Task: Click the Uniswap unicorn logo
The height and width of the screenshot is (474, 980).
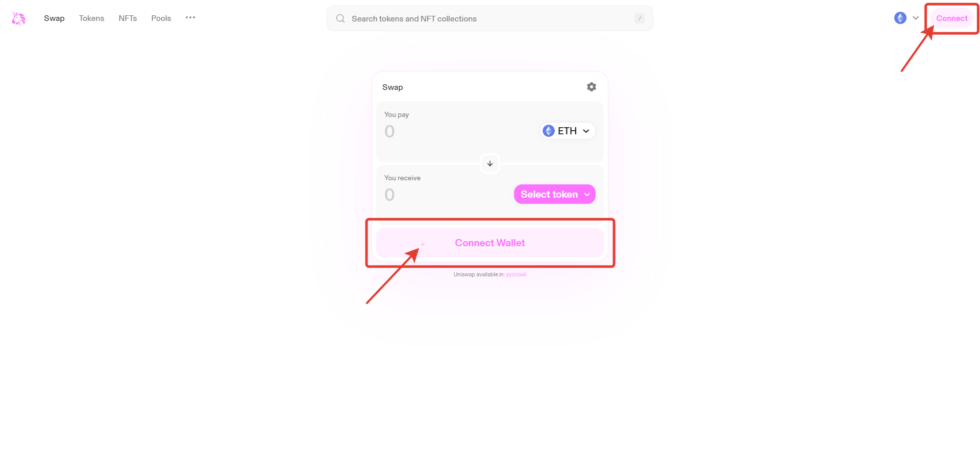Action: pyautogui.click(x=18, y=18)
